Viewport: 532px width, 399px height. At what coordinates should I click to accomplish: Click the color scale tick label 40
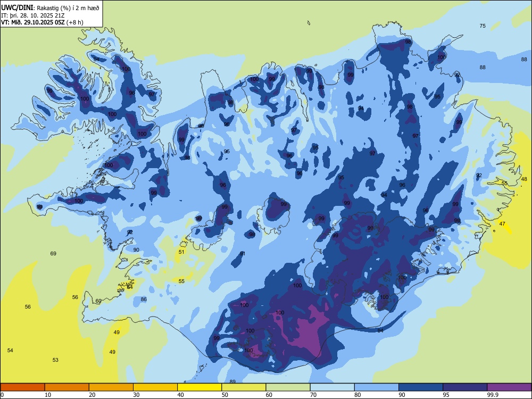click(181, 395)
